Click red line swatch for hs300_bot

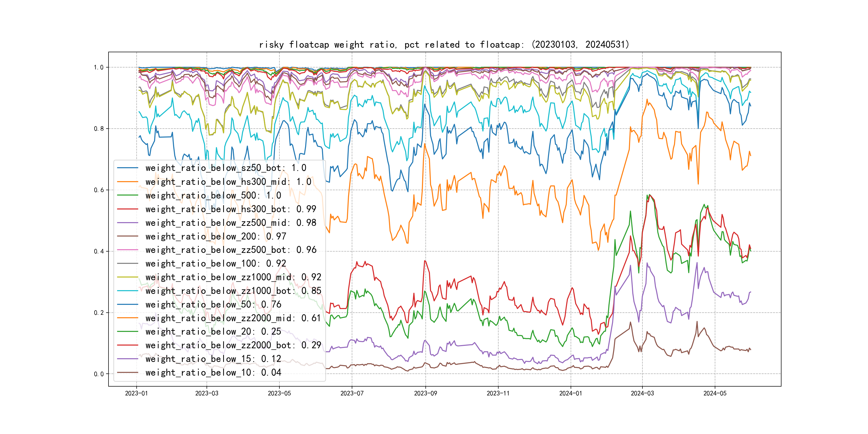click(127, 209)
